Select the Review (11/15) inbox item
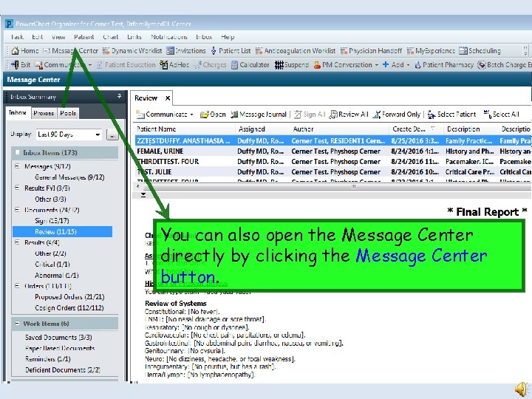This screenshot has width=532, height=399. pos(62,231)
